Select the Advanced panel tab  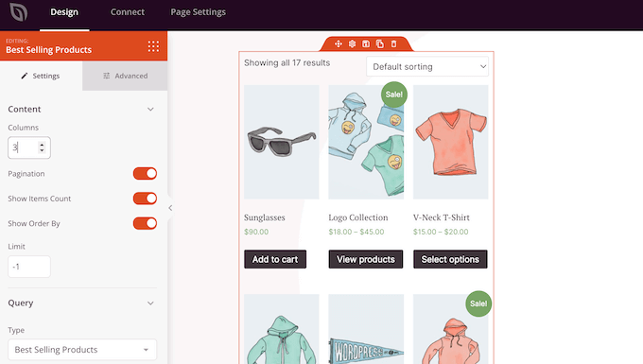125,76
